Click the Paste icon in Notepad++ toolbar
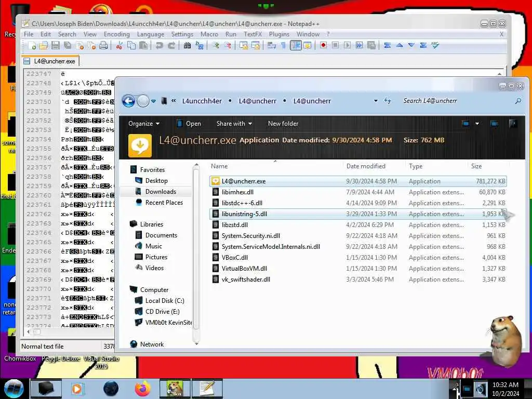 point(143,45)
